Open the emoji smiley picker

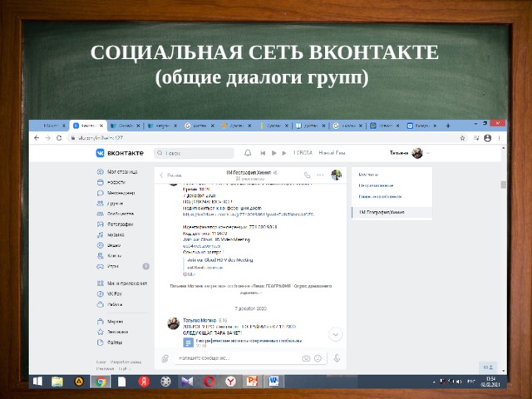pyautogui.click(x=318, y=358)
